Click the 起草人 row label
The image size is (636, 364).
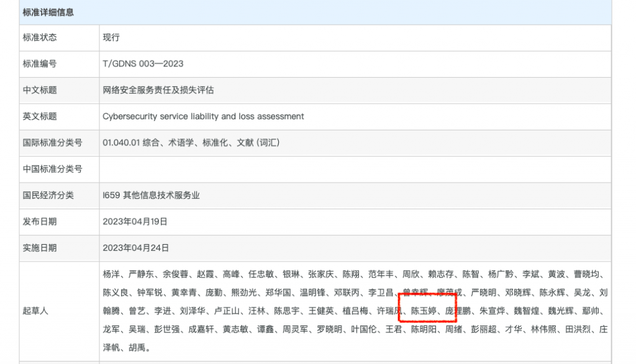35,311
